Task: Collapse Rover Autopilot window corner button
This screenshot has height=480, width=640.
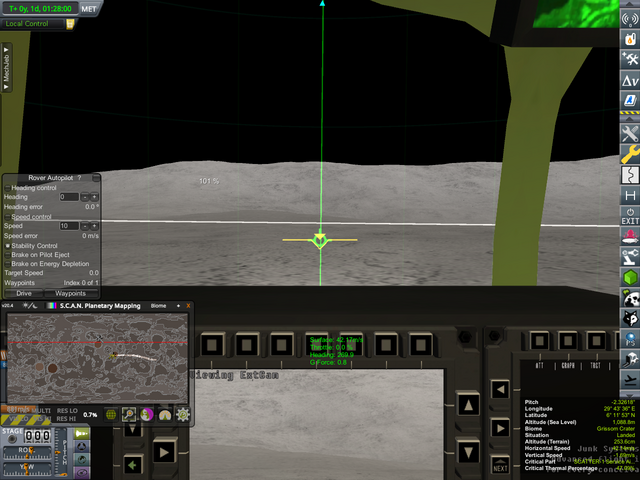Action: click(96, 178)
